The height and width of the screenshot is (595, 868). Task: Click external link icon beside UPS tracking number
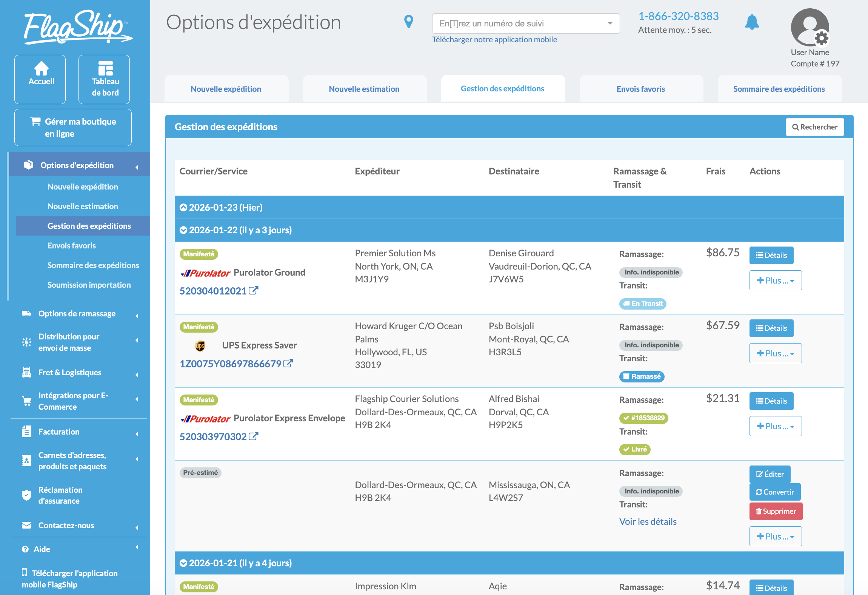(288, 364)
